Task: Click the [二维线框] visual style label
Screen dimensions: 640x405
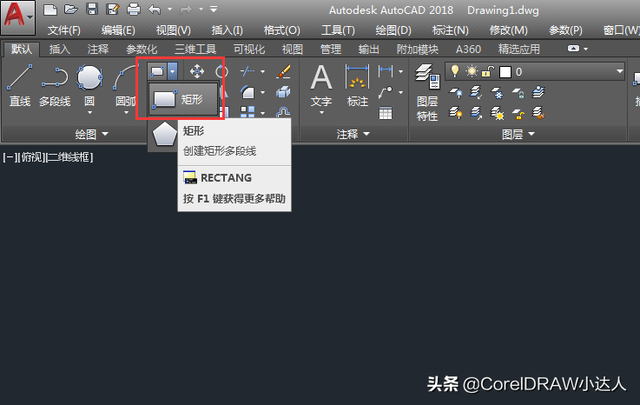Action: pyautogui.click(x=69, y=157)
